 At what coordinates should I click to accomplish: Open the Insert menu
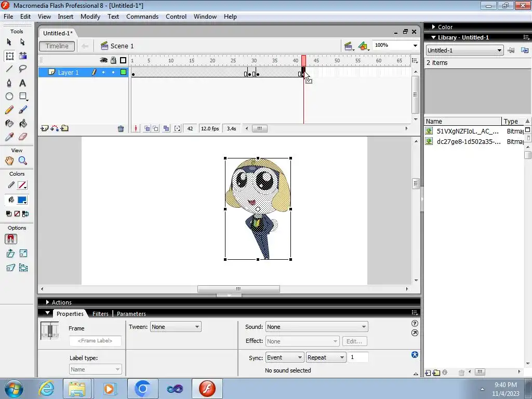point(65,17)
